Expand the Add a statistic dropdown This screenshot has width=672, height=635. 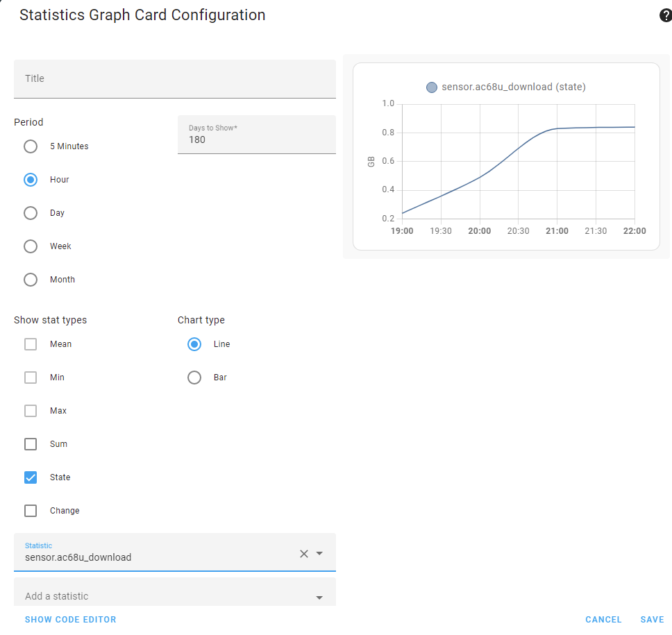pos(319,596)
